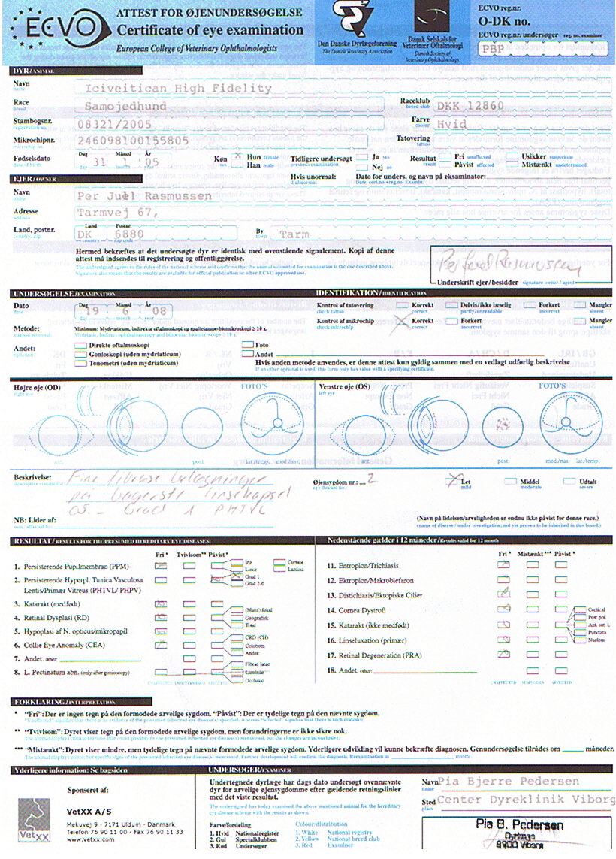
Task: Tick the Ja checkbox for previous examination
Action: point(362,157)
